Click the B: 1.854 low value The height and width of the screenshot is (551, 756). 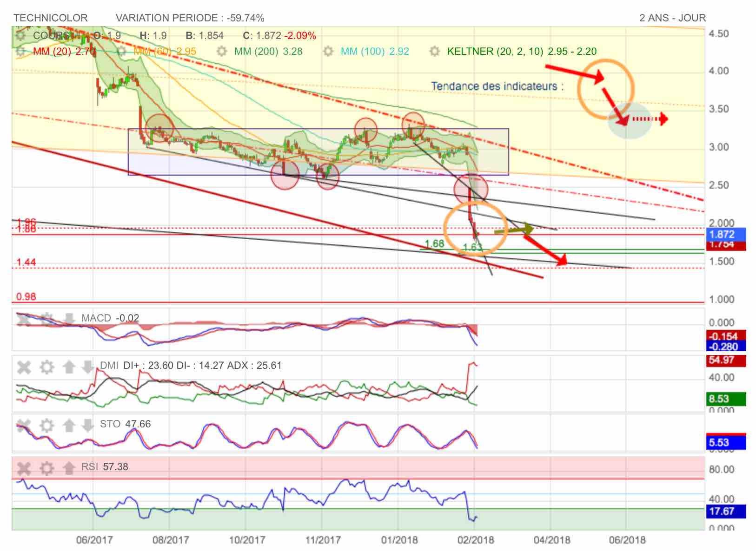click(x=205, y=36)
